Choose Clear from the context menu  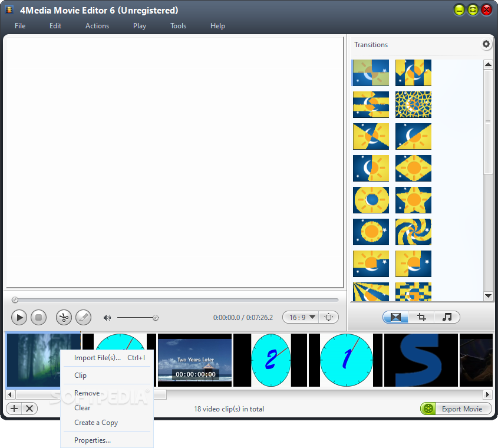point(107,408)
